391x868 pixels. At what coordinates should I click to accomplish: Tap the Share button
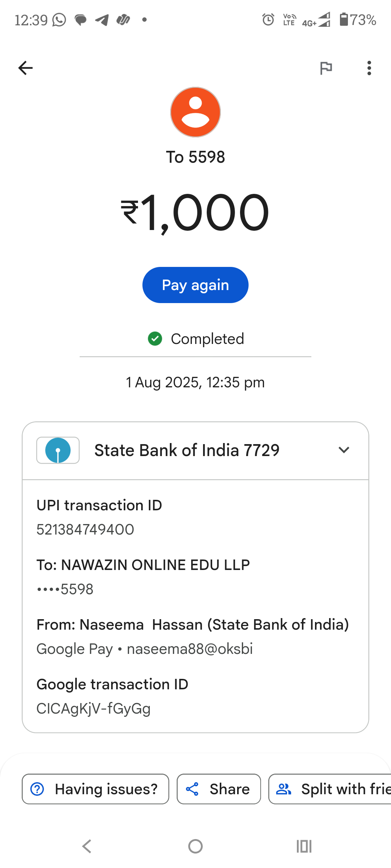click(x=219, y=789)
